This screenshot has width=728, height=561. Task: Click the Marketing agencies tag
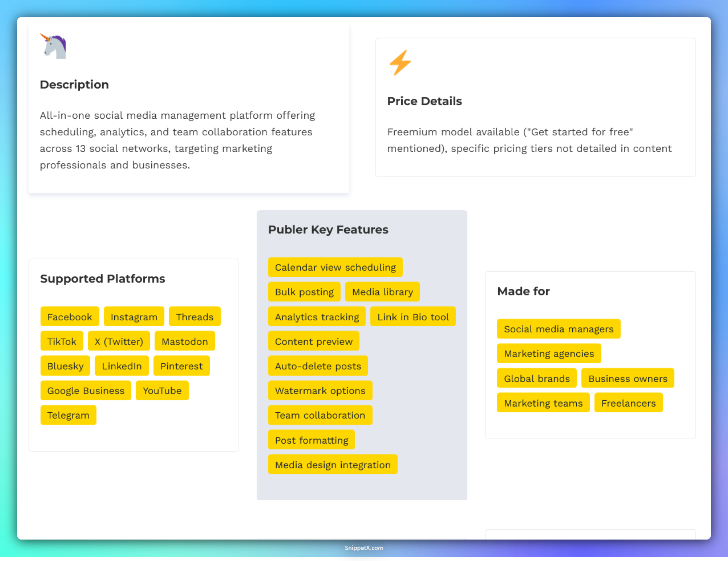(549, 353)
